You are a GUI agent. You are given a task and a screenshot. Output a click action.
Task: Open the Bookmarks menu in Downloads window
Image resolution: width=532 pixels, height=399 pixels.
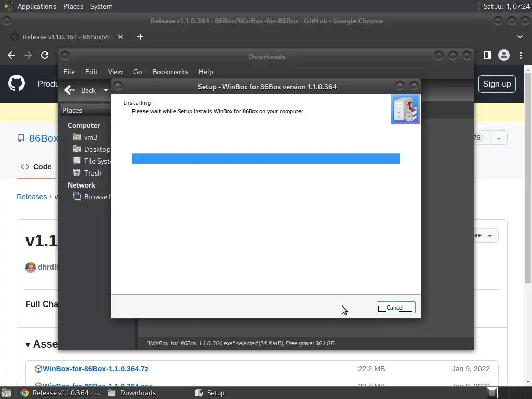point(170,72)
